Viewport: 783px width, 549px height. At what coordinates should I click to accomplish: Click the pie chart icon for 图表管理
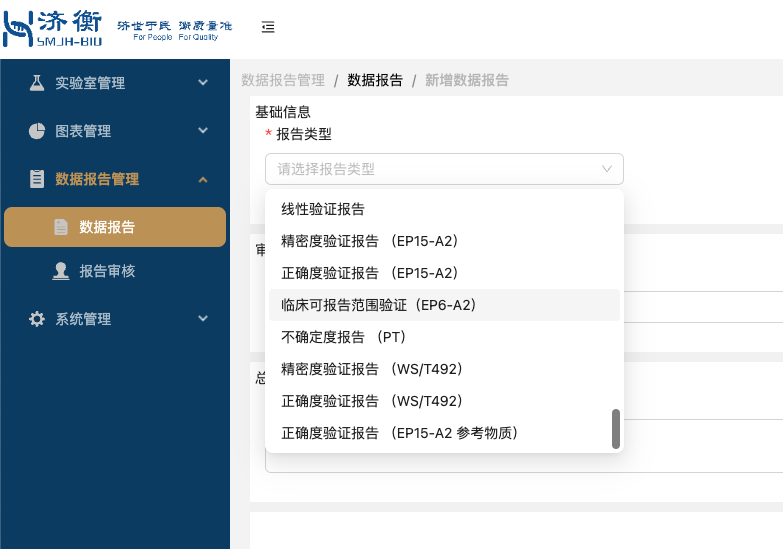37,131
